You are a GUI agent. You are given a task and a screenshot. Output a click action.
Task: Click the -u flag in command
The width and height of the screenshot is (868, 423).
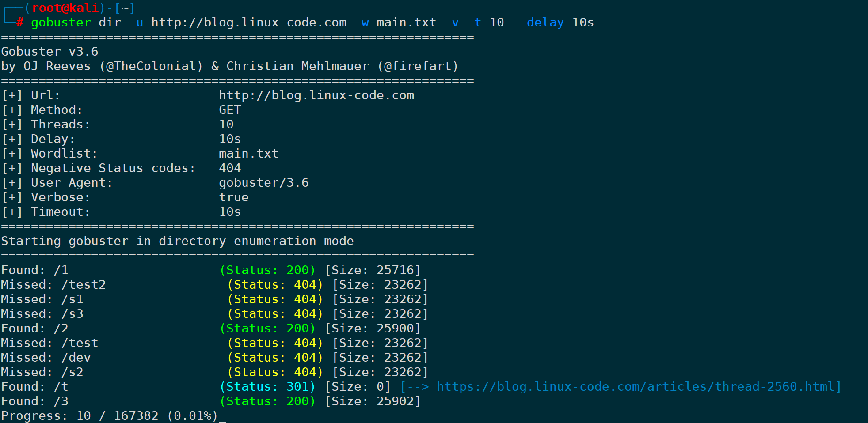click(136, 23)
